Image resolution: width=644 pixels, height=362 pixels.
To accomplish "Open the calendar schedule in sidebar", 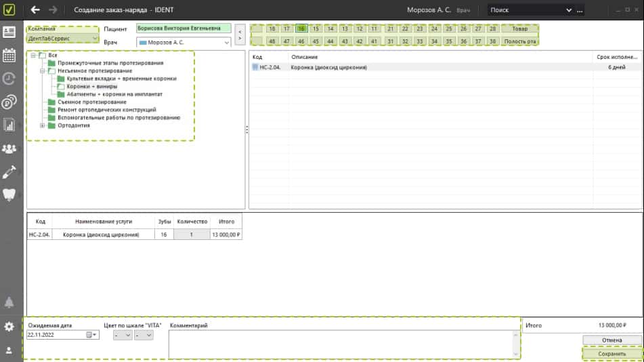I will [9, 55].
